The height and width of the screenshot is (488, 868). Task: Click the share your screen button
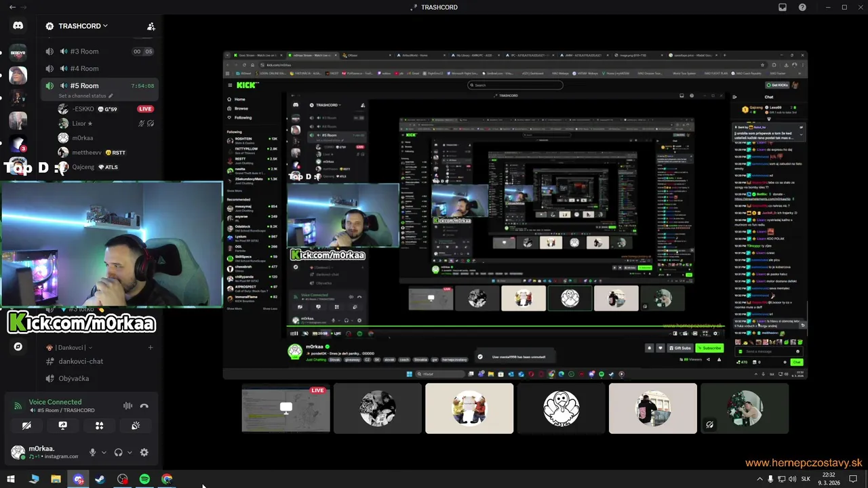pos(63,426)
